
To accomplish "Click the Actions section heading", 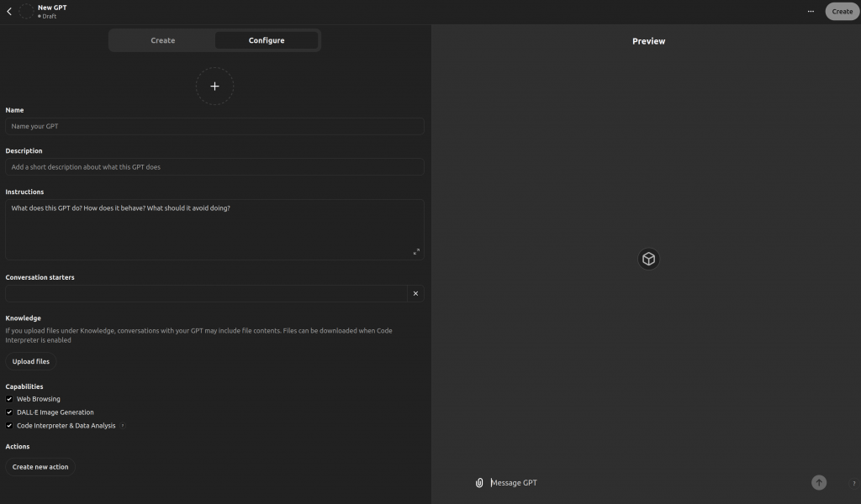I will [18, 446].
